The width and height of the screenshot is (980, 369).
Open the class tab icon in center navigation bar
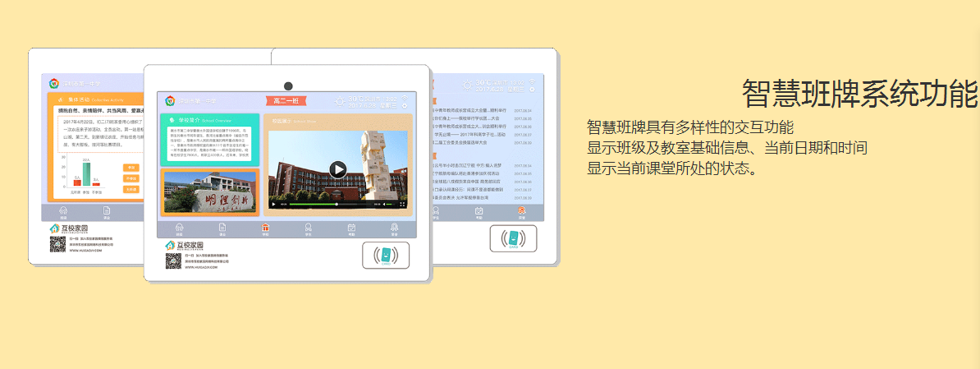(222, 228)
